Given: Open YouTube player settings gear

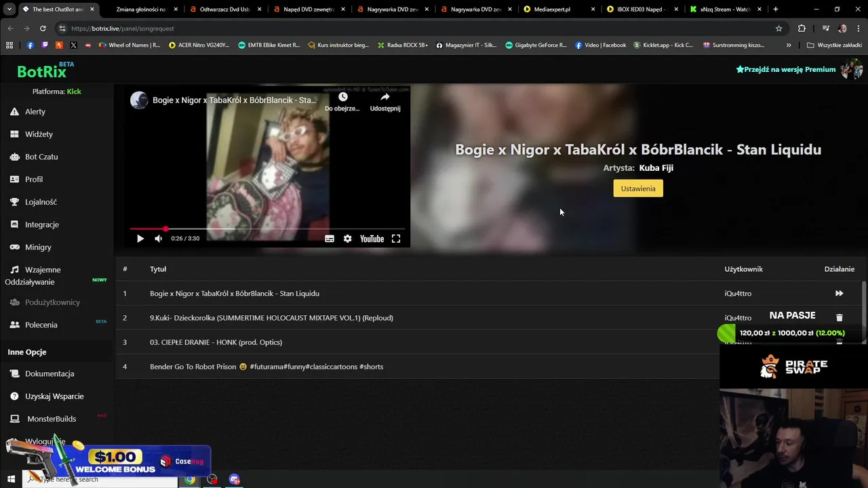Looking at the screenshot, I should pyautogui.click(x=347, y=239).
